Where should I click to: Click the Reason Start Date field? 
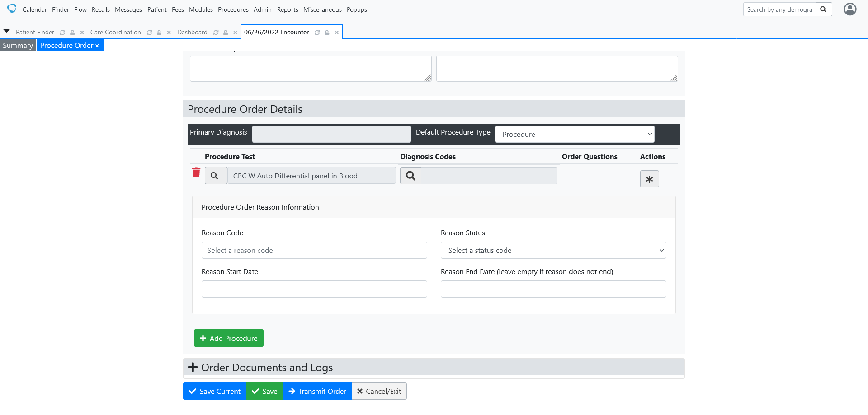[314, 289]
